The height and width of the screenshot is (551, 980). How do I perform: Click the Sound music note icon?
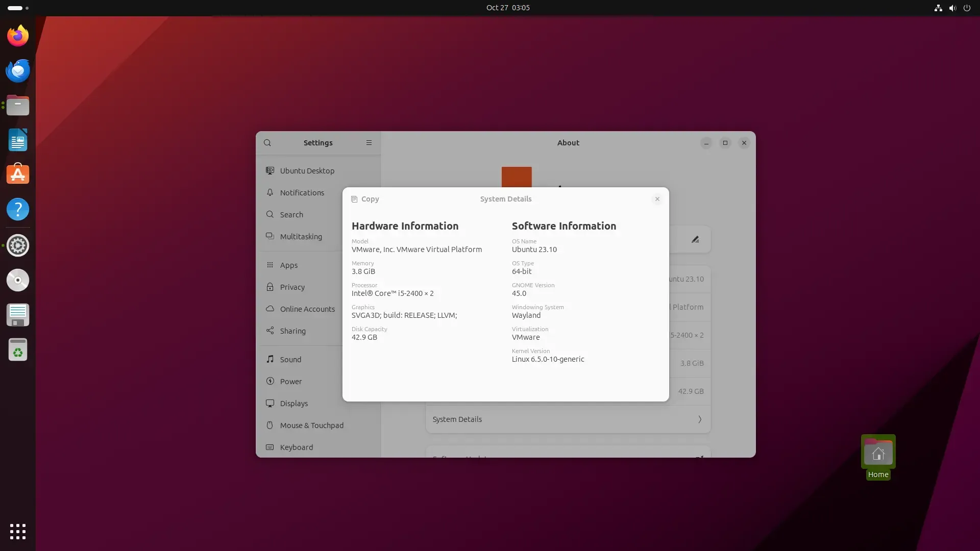[270, 359]
